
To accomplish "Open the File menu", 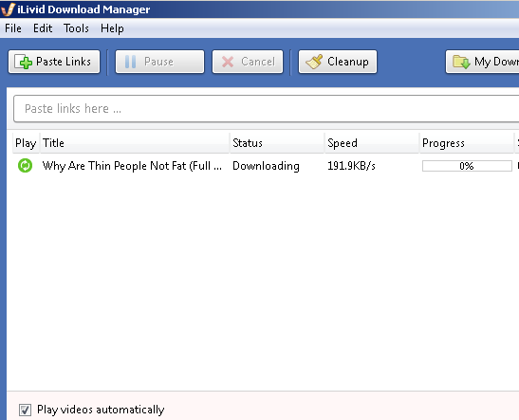I will pyautogui.click(x=13, y=28).
